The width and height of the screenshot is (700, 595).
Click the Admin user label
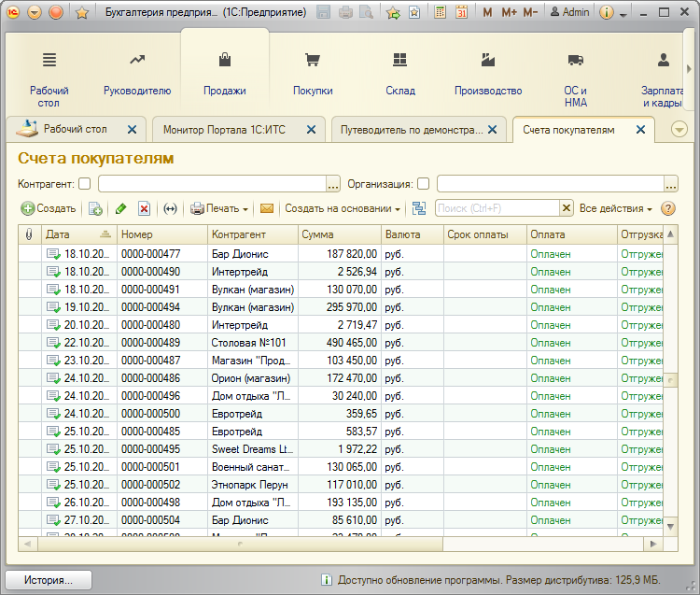[x=569, y=12]
